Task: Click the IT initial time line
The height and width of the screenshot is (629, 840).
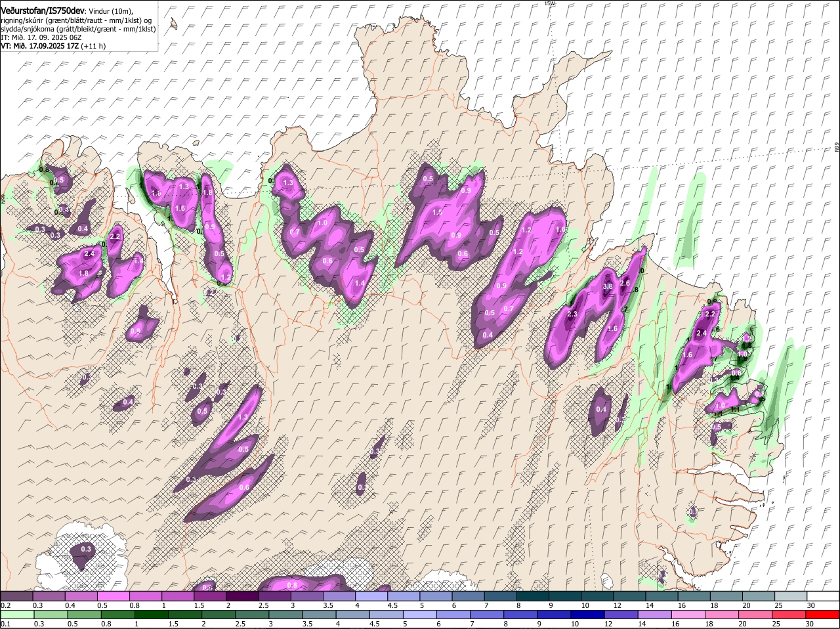Action: tap(41, 37)
